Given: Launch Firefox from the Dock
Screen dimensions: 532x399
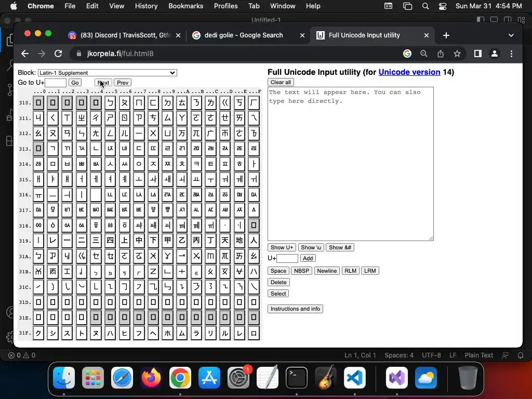Looking at the screenshot, I should coord(151,377).
